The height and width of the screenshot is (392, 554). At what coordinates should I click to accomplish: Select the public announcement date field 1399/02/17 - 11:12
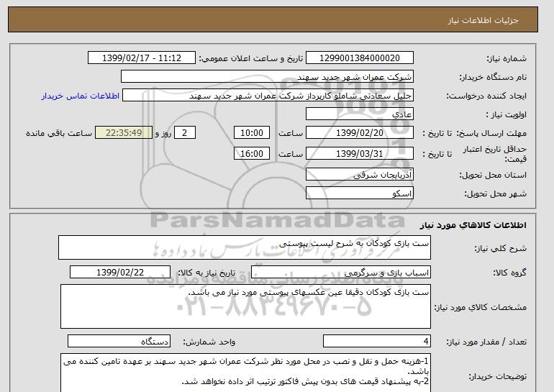[x=141, y=58]
